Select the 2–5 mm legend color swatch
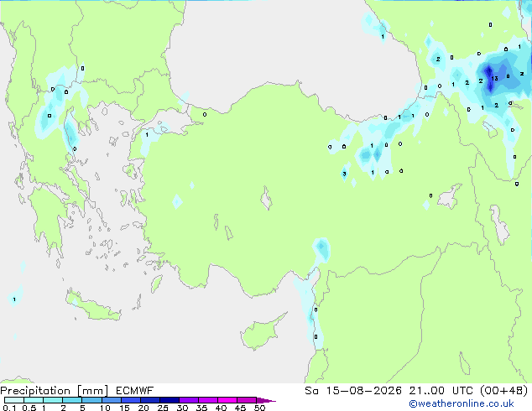532x411 pixels. pyautogui.click(x=72, y=400)
